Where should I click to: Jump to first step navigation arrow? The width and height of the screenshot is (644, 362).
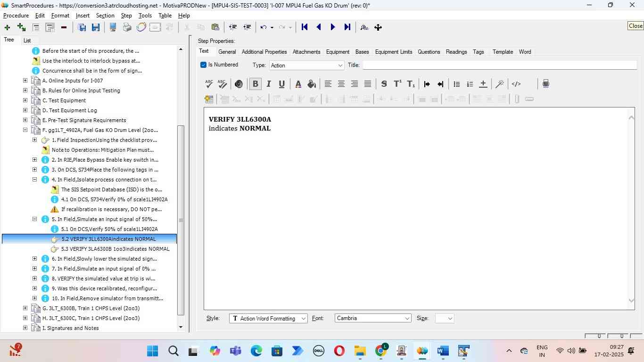[x=305, y=27]
